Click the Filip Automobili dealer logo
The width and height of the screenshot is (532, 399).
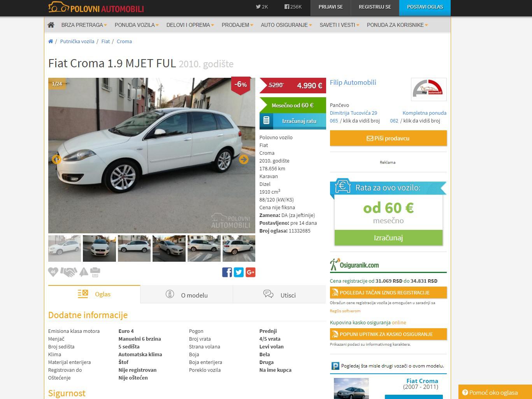429,89
